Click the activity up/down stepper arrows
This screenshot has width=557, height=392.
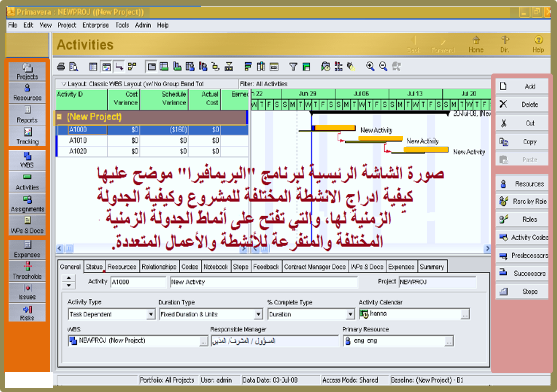coord(69,282)
